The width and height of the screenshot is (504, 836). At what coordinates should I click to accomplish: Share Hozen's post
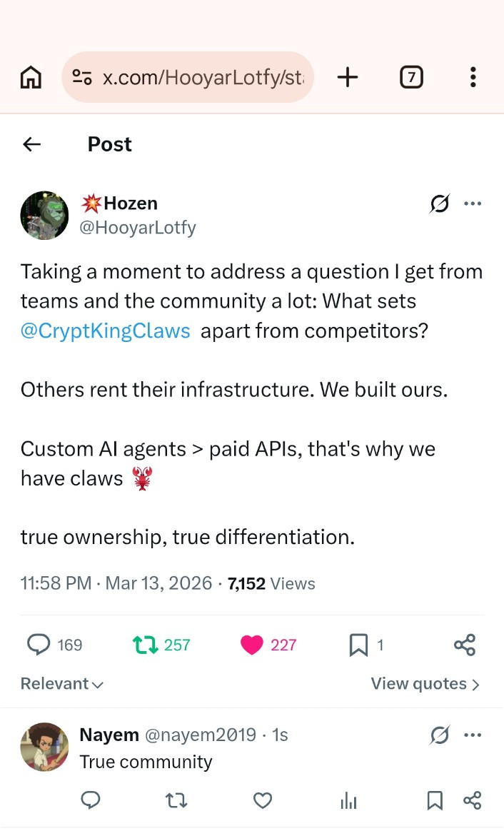(x=464, y=645)
